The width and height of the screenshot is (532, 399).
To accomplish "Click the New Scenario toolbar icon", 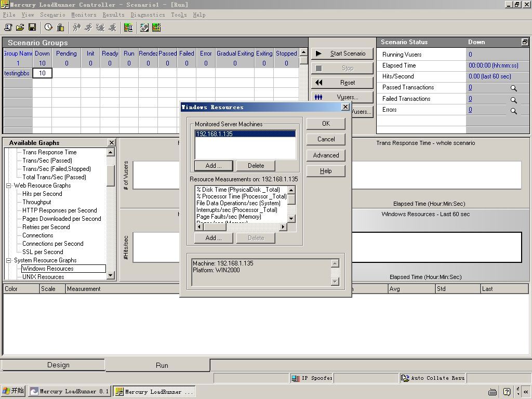I will click(x=8, y=28).
